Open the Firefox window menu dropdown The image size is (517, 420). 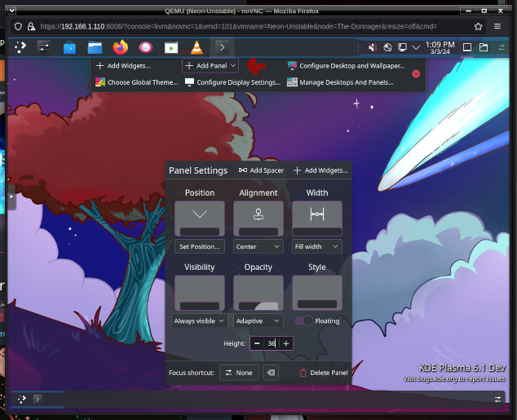point(12,11)
